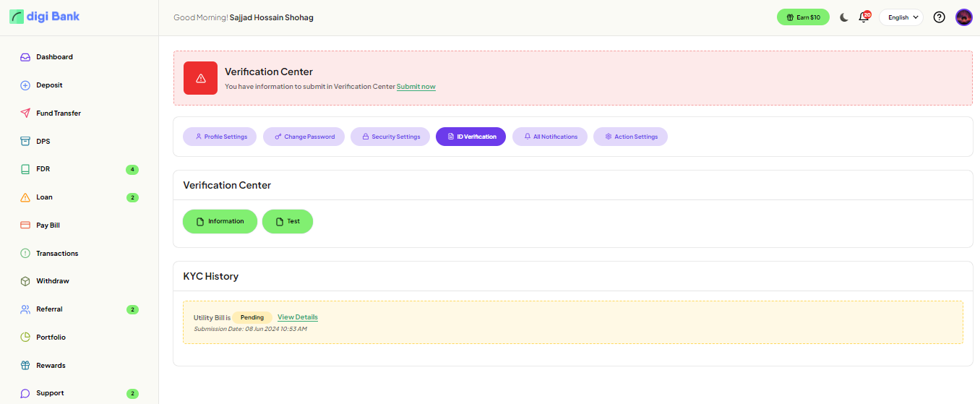Click the Pay Bill card icon
The height and width of the screenshot is (404, 980).
[x=25, y=225]
